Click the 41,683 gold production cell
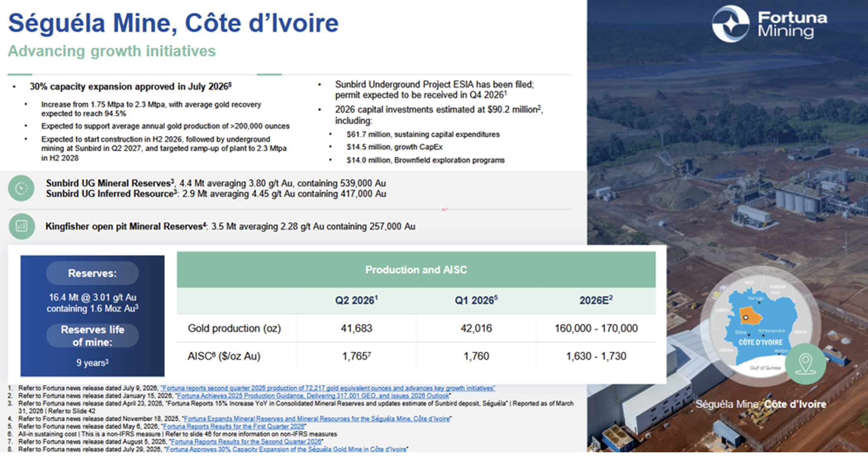This screenshot has height=456, width=868. (356, 329)
